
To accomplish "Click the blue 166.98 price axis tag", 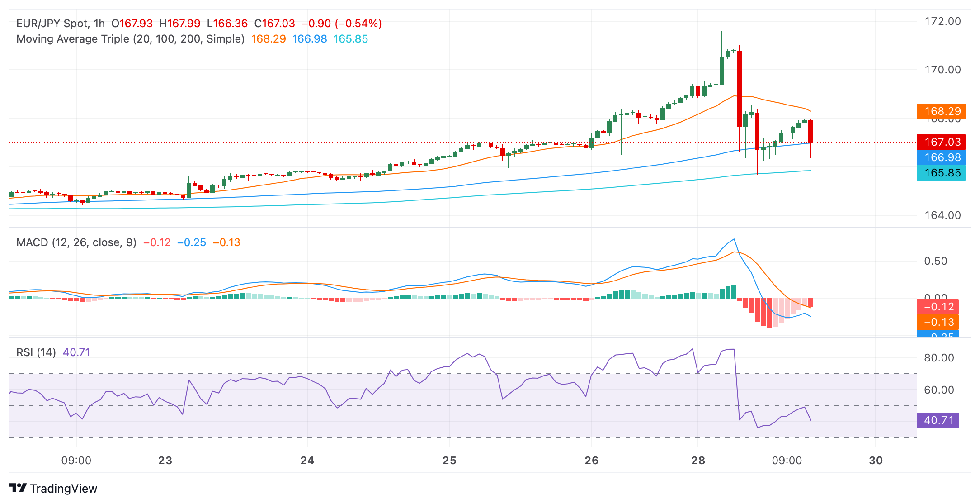I will [942, 157].
